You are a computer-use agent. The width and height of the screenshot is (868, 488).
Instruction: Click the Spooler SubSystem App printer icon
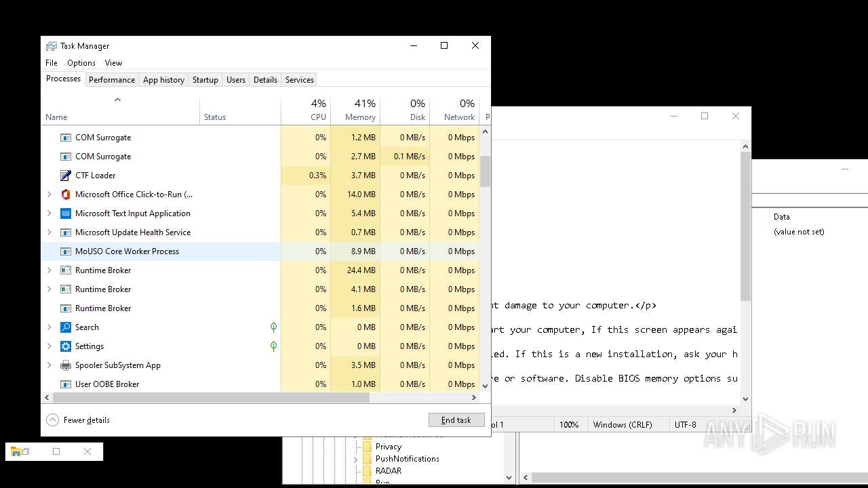pyautogui.click(x=66, y=365)
